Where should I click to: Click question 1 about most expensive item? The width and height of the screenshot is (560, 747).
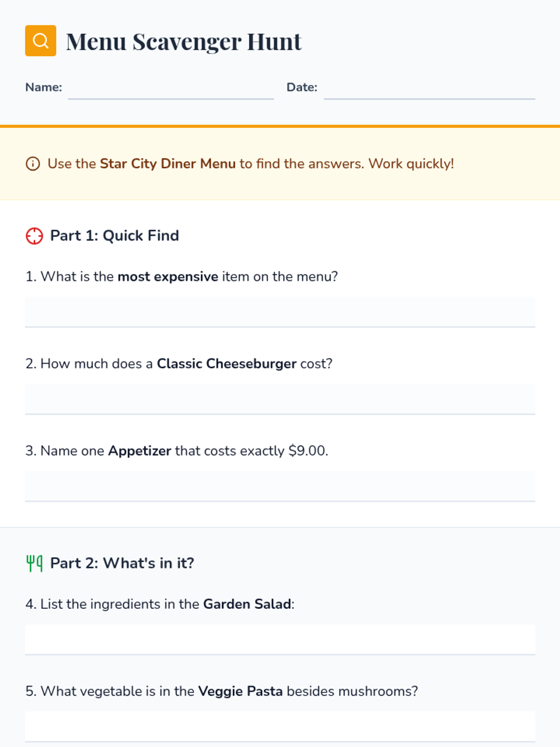tap(182, 277)
